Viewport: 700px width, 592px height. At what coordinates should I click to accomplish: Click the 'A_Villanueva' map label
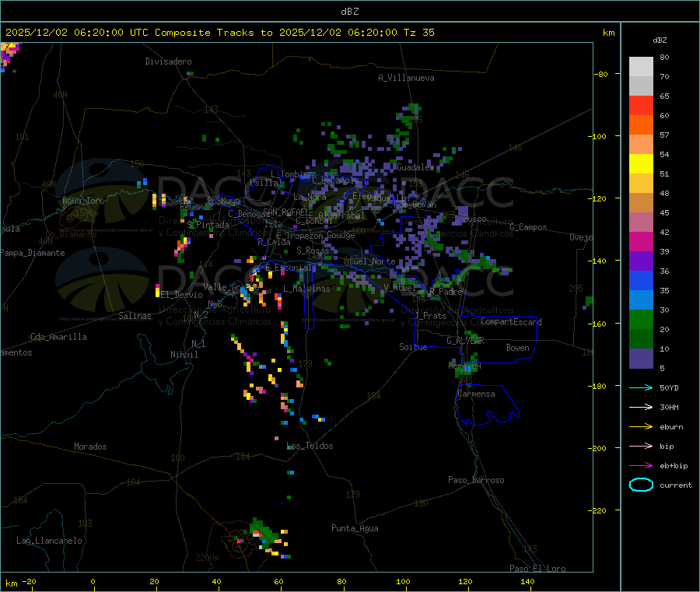pos(406,78)
